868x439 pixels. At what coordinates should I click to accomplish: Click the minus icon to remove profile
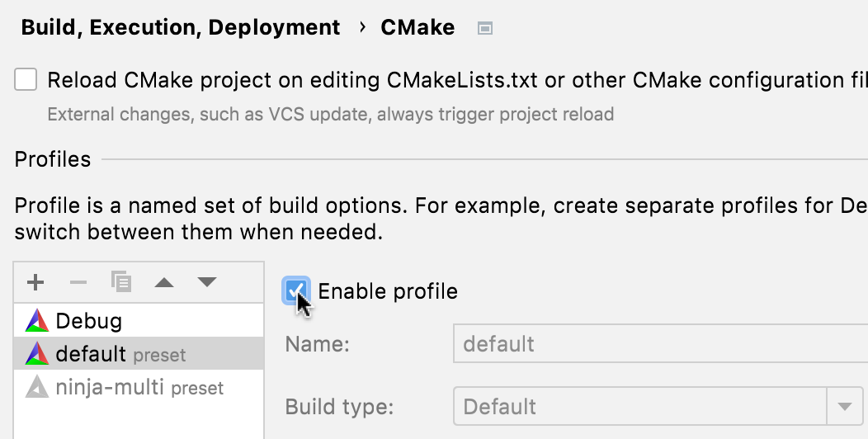(x=78, y=283)
